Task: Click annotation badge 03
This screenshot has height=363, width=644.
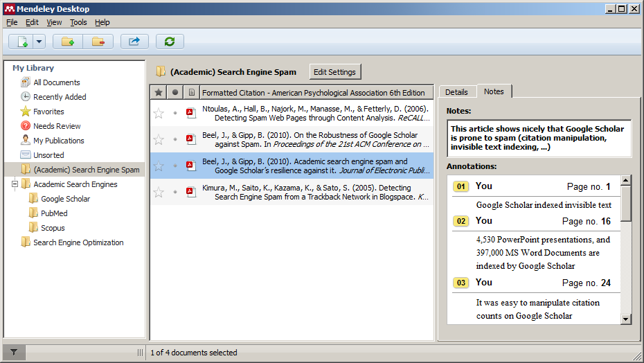Action: tap(461, 283)
